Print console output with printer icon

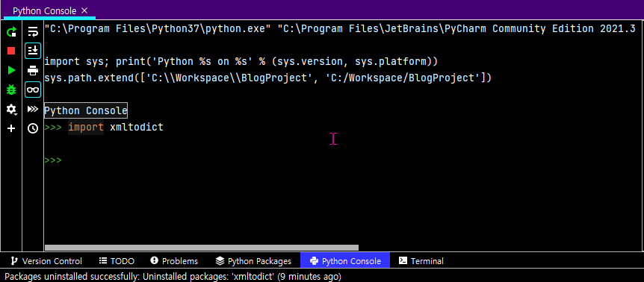[x=33, y=70]
